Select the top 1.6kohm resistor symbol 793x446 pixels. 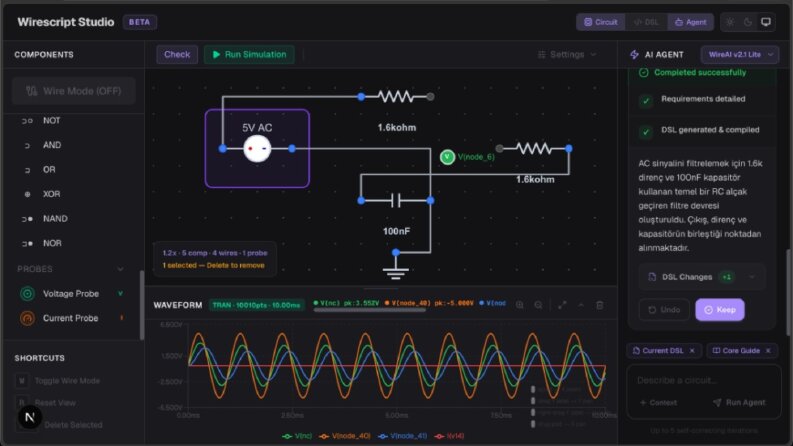[395, 96]
